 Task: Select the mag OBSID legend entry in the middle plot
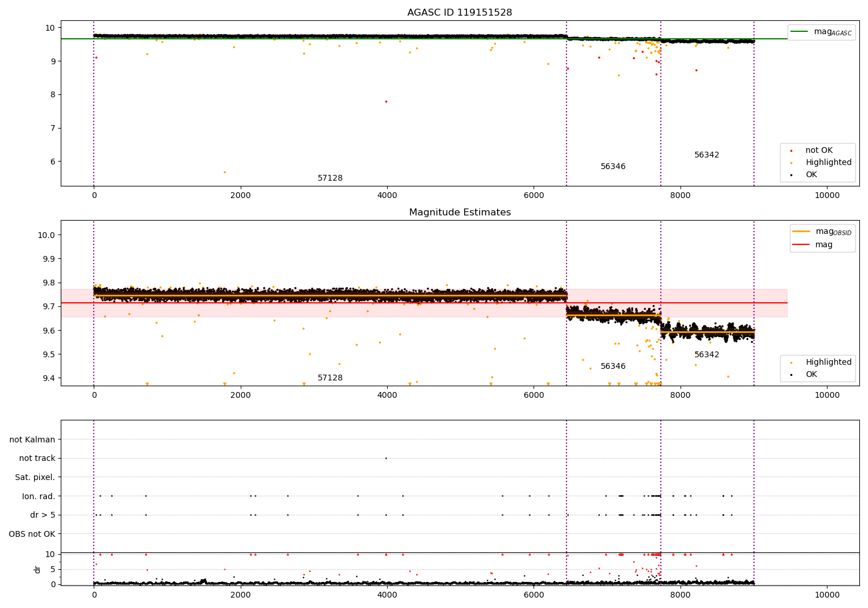point(822,232)
